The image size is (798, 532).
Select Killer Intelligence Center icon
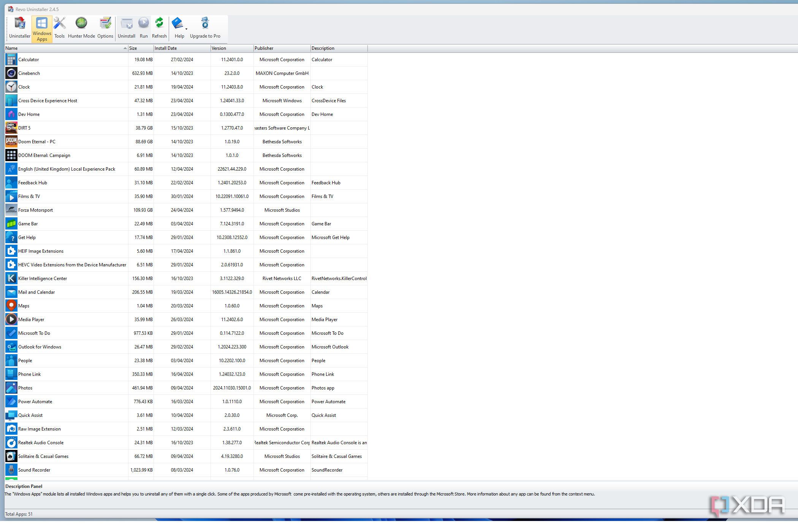[11, 279]
